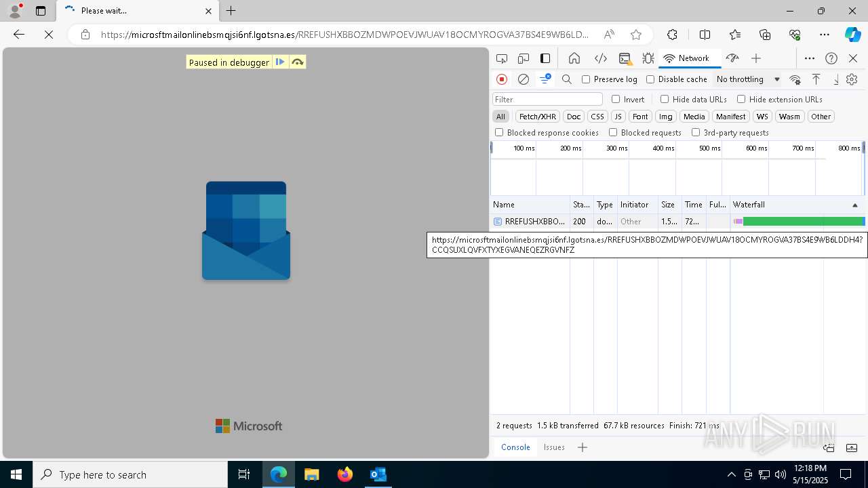This screenshot has width=868, height=488.
Task: Open DevTools help question icon
Action: pyautogui.click(x=831, y=58)
